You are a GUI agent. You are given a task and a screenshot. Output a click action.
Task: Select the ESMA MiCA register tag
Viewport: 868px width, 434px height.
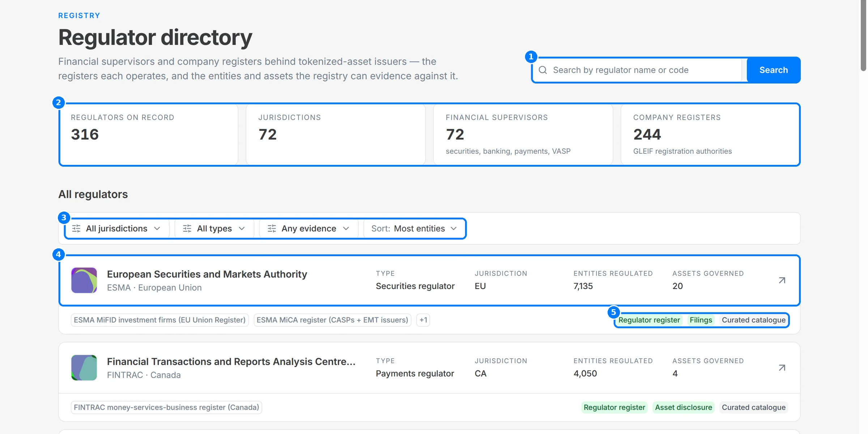[x=332, y=320]
